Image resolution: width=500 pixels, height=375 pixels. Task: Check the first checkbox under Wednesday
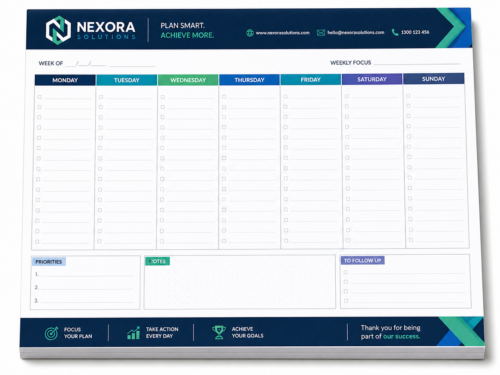pos(163,97)
